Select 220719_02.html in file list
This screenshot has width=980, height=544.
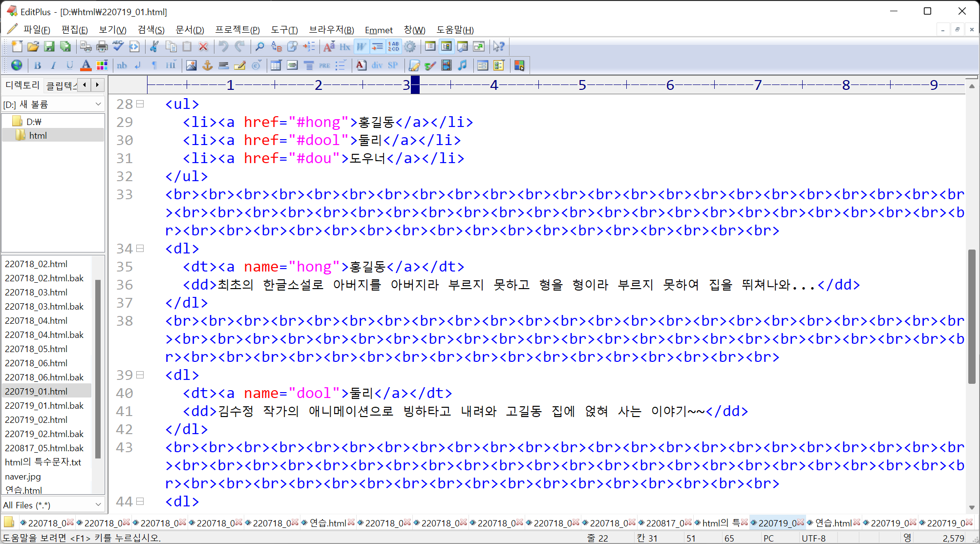pyautogui.click(x=36, y=419)
